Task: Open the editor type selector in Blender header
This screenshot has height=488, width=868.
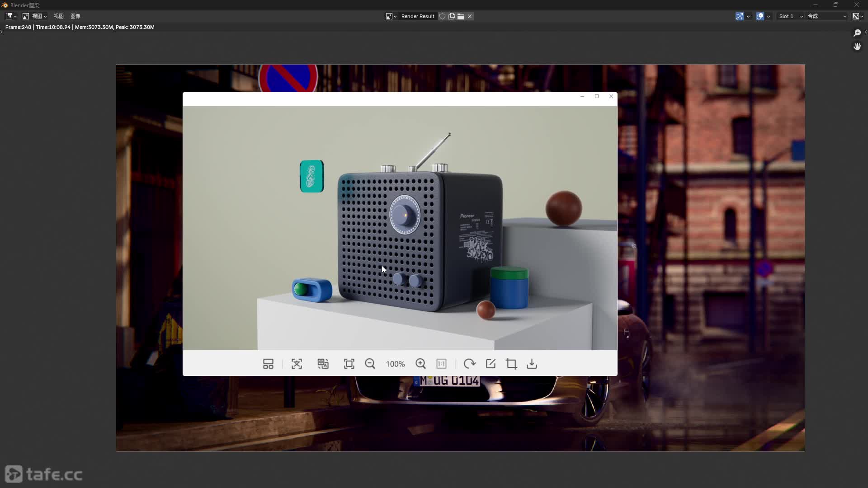Action: 11,16
